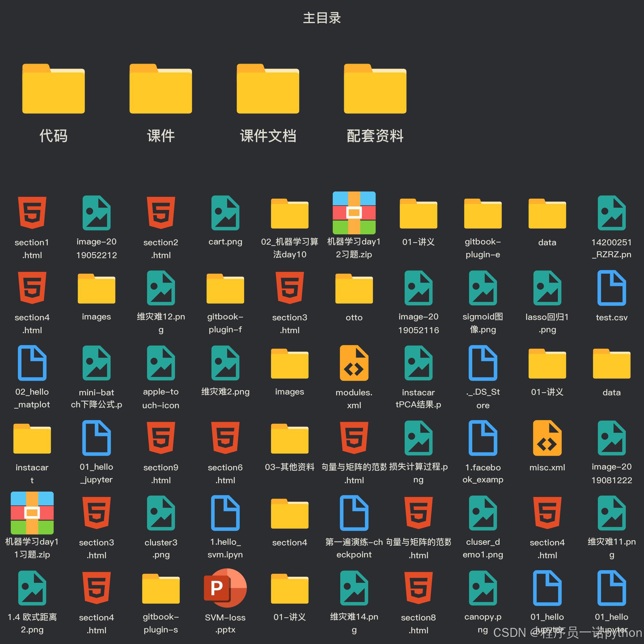Open the 代码 folder
Image resolution: width=644 pixels, height=644 pixels.
tap(53, 89)
